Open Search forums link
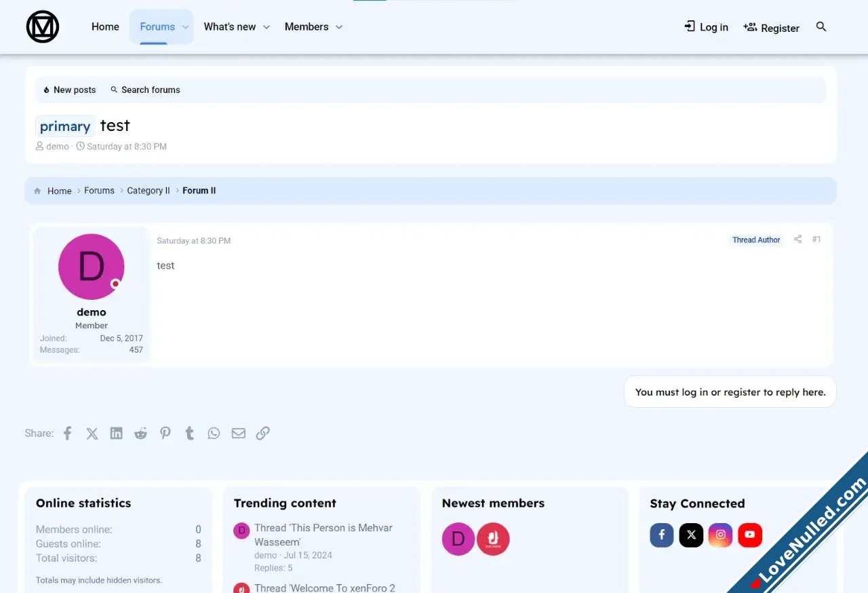Image resolution: width=868 pixels, height=593 pixels. pos(145,90)
